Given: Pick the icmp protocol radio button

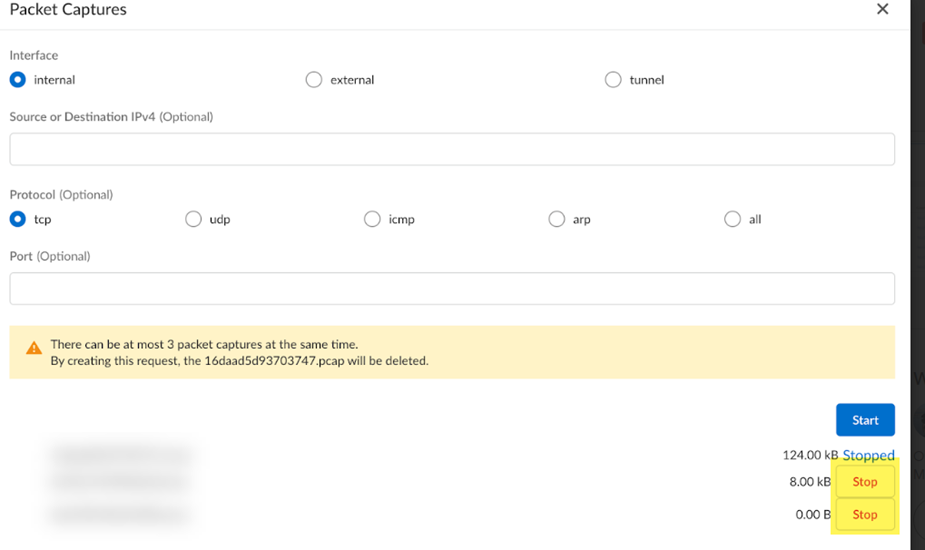Looking at the screenshot, I should point(372,219).
